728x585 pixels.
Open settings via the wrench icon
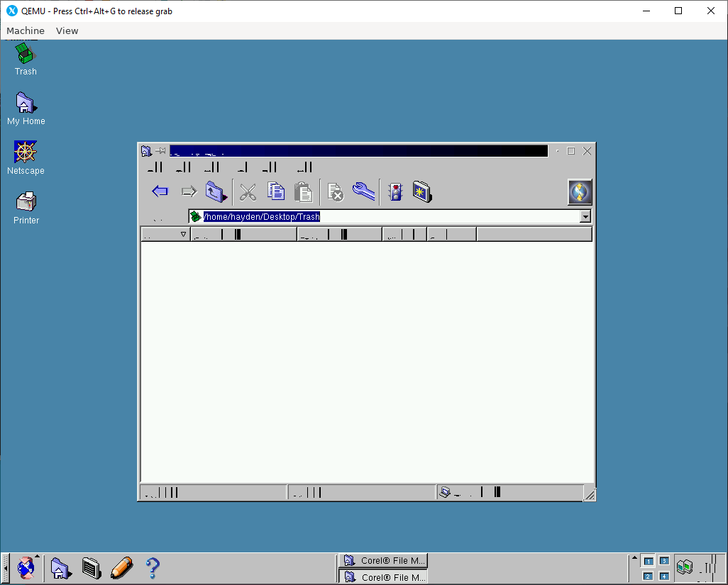(x=363, y=191)
